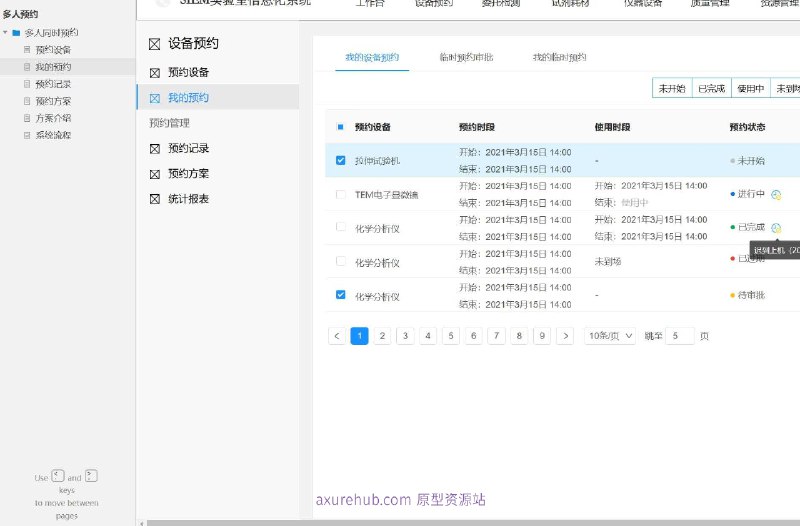Click the 预约设备 sidebar icon

point(155,73)
